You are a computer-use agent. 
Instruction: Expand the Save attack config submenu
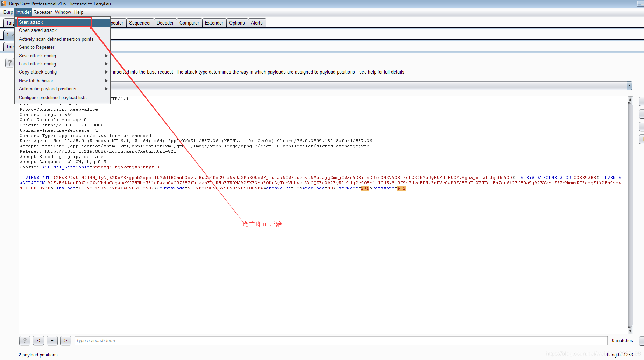(x=62, y=56)
